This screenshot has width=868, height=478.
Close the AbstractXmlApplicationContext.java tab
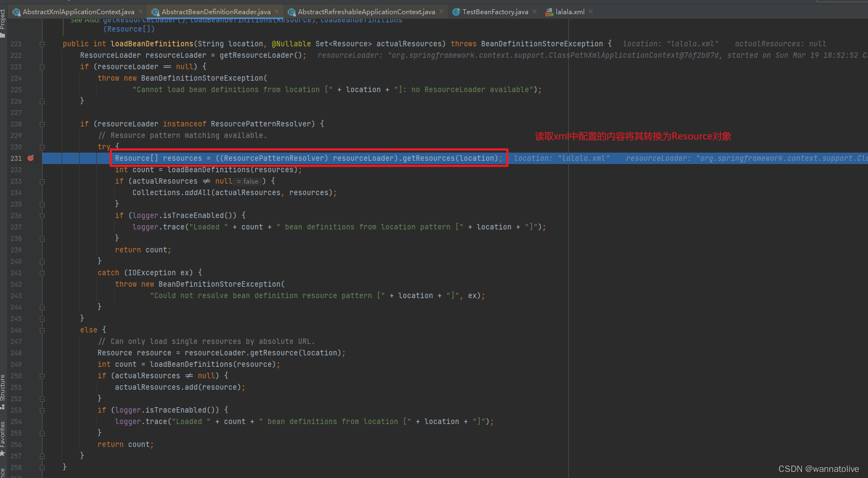[141, 11]
